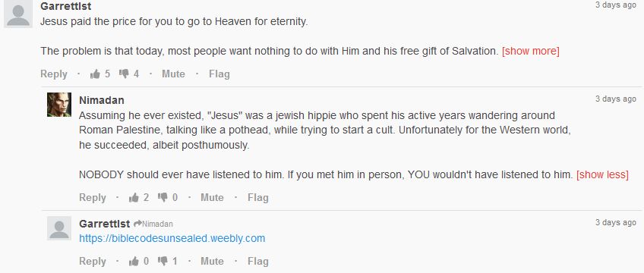Mute GarrettIst on the top comment
644x273 pixels.
click(173, 74)
